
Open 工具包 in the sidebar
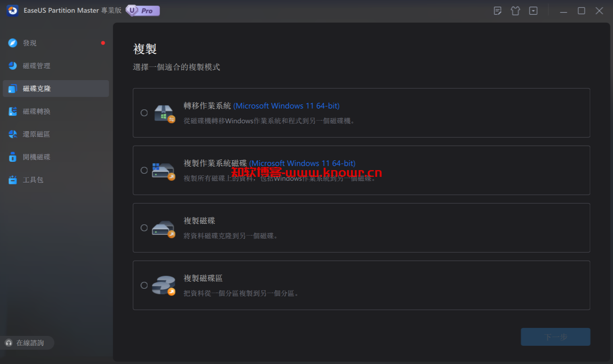pyautogui.click(x=56, y=180)
